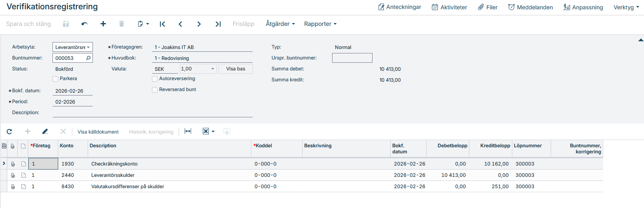The width and height of the screenshot is (644, 208).
Task: Expand the Åtgärder menu
Action: click(x=280, y=24)
